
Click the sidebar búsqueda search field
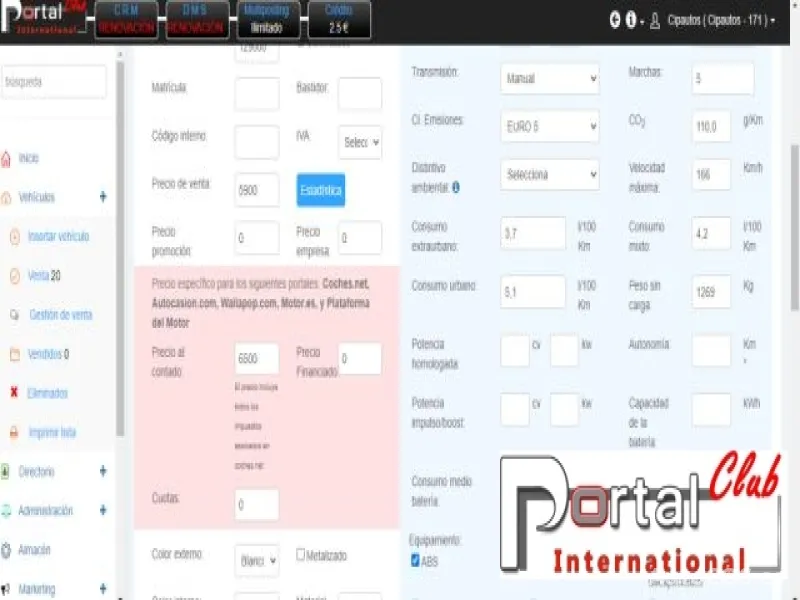[x=53, y=82]
